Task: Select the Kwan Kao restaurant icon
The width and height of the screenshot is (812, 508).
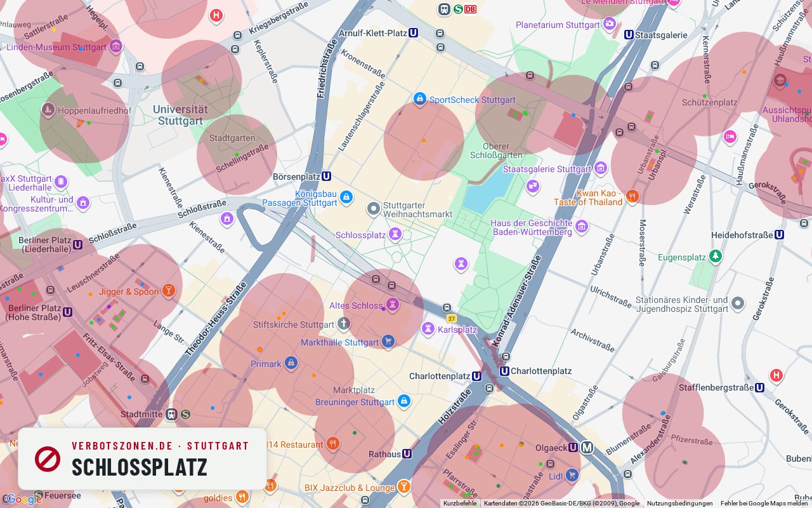Action: click(632, 196)
